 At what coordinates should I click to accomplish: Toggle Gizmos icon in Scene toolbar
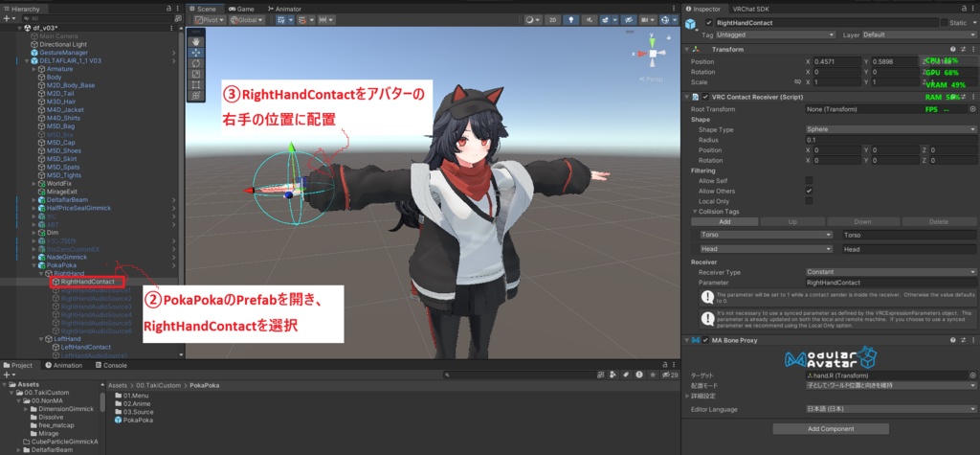pos(667,20)
